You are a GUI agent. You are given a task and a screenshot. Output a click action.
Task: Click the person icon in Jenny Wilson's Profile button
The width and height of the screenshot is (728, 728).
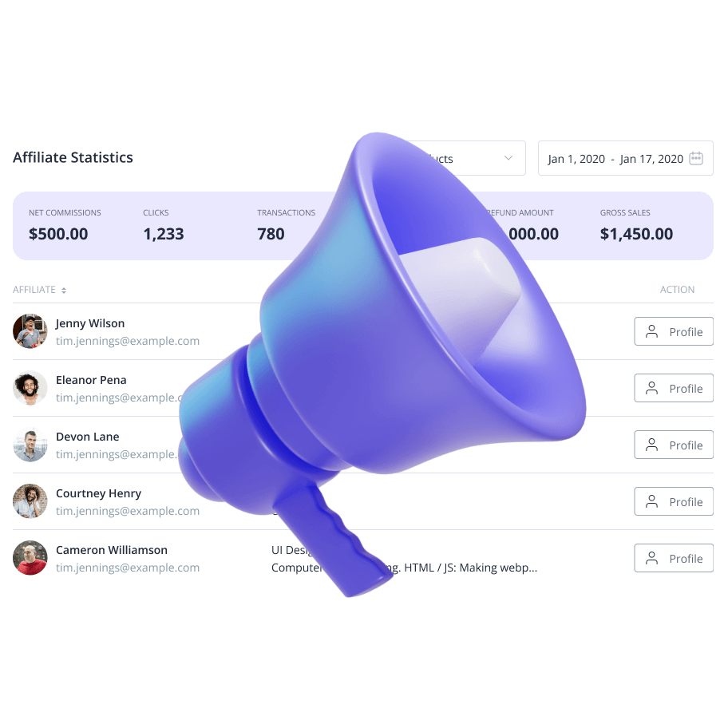pyautogui.click(x=652, y=331)
